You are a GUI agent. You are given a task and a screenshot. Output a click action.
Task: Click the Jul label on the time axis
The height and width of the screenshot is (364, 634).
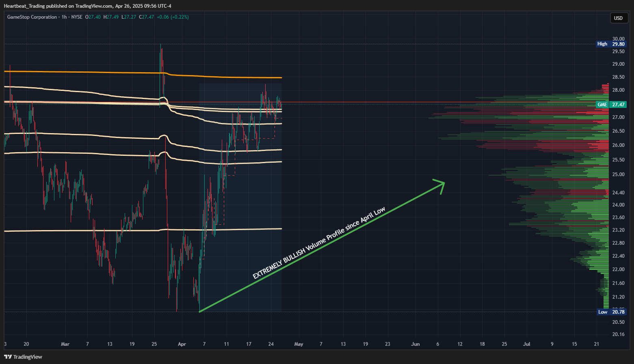527,344
